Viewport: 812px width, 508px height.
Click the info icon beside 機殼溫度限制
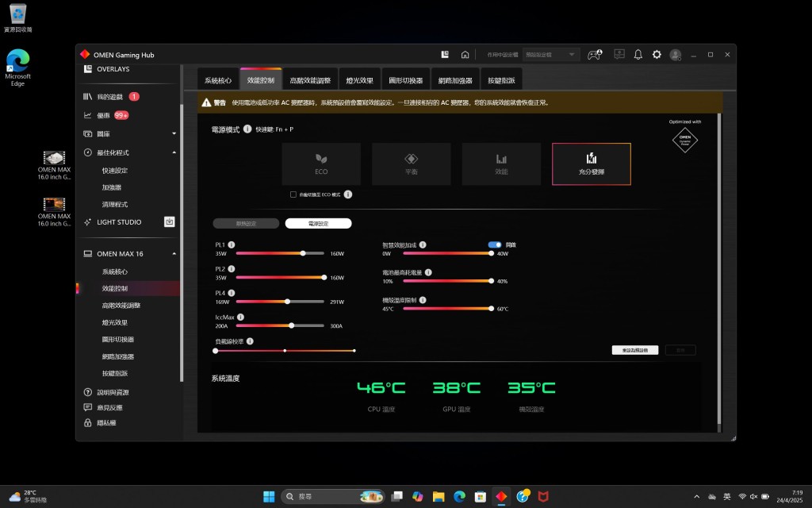tap(423, 300)
